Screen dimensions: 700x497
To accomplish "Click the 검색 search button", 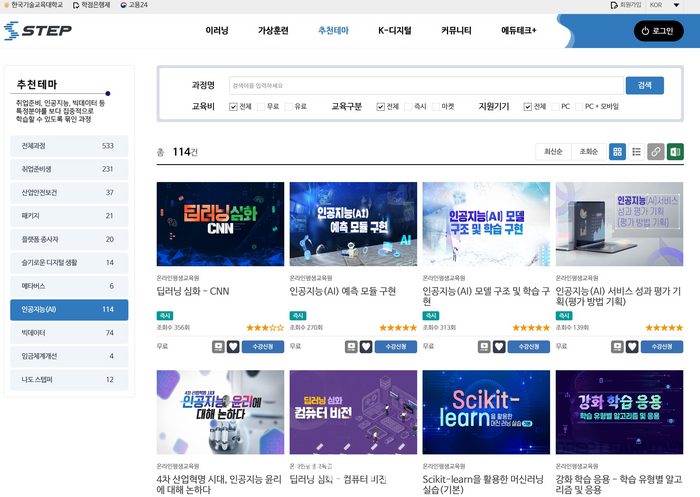I will pos(644,85).
